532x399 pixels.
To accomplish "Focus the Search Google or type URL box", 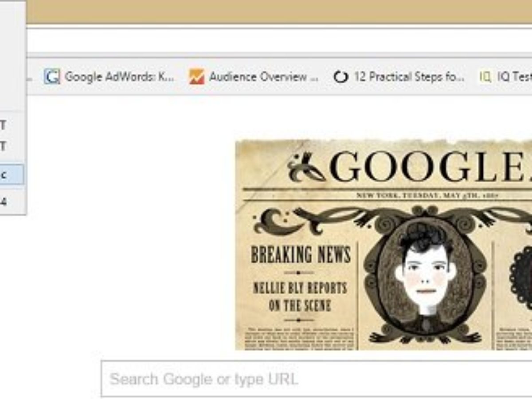I will tap(317, 379).
